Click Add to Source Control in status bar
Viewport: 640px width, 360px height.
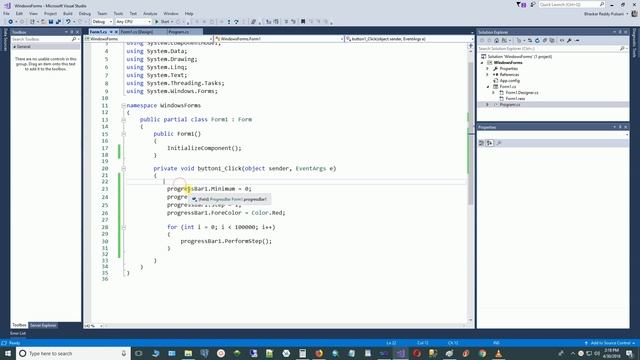click(x=610, y=343)
